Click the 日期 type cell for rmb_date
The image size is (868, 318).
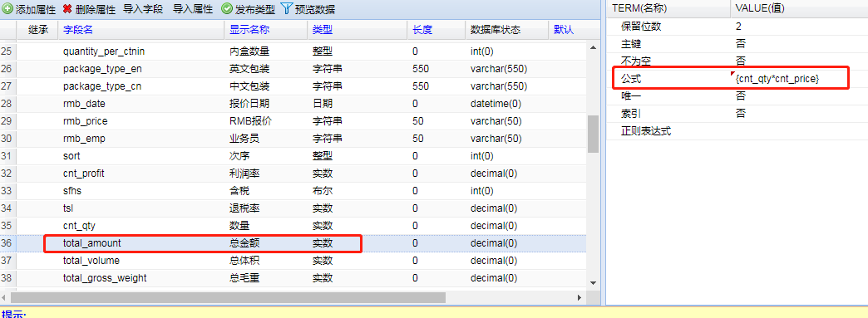pos(323,104)
